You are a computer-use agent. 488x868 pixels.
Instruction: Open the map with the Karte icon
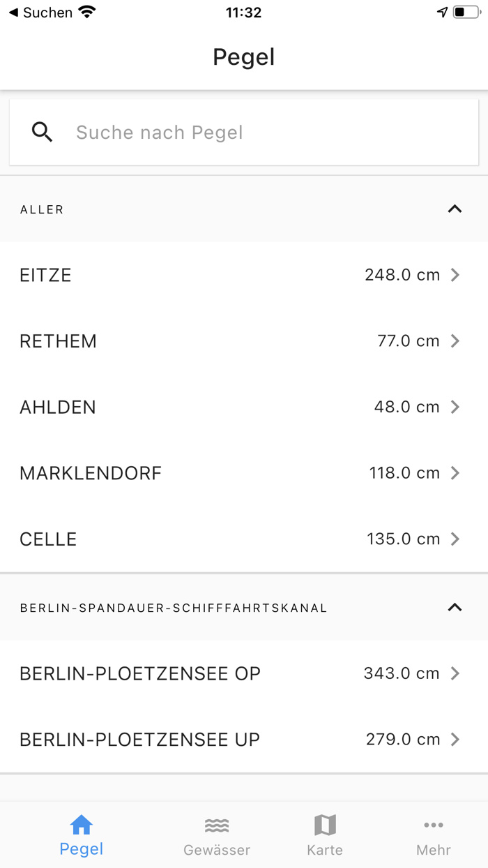click(x=325, y=824)
